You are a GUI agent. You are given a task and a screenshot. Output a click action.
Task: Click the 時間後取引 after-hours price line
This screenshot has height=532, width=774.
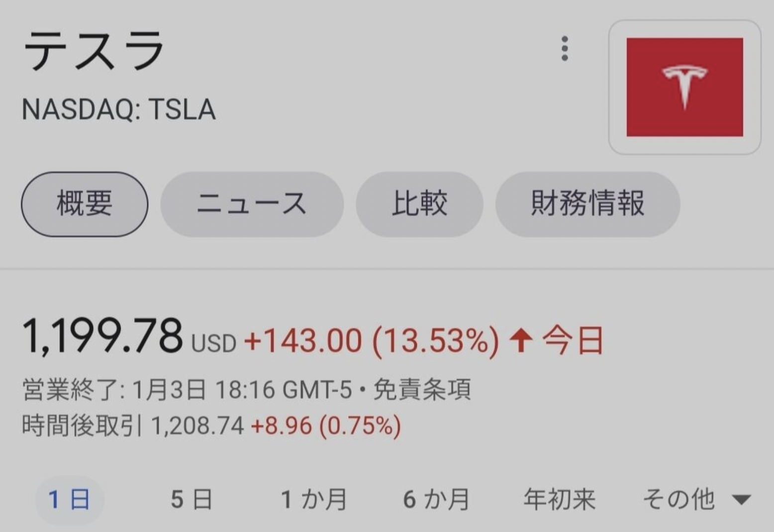point(211,426)
